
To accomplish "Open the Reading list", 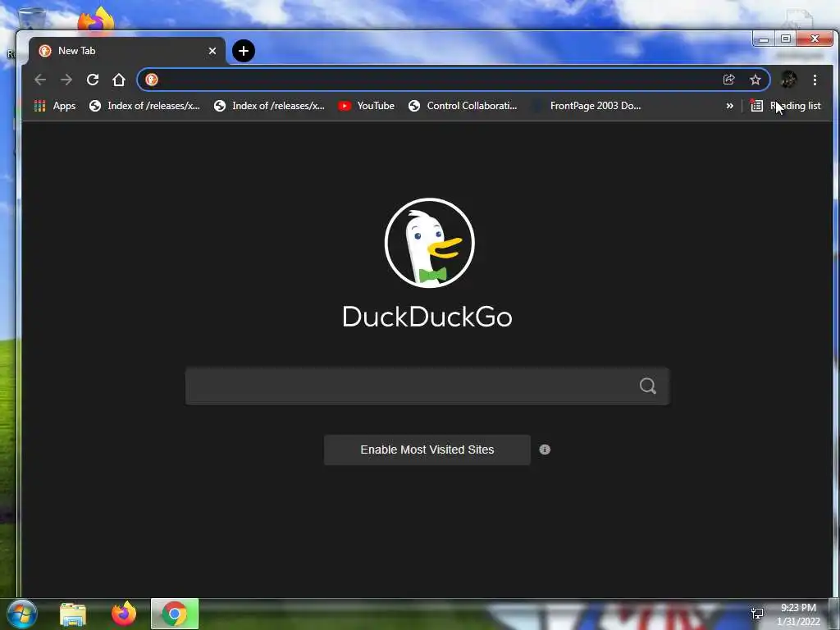I will click(x=786, y=106).
